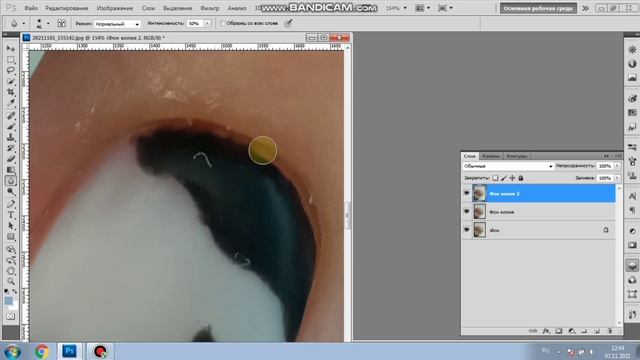Open the Изображение menu
640x360 pixels.
(114, 8)
